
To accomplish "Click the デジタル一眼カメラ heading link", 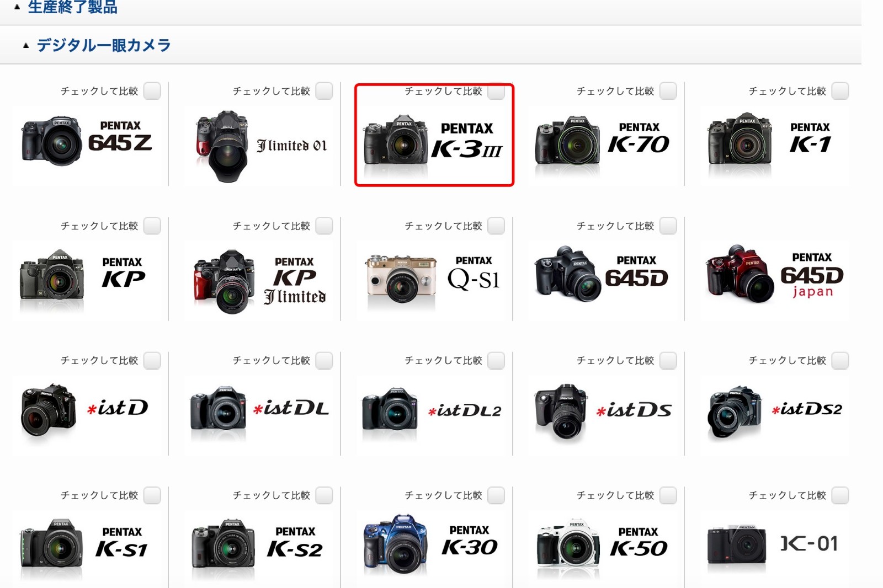I will click(104, 45).
